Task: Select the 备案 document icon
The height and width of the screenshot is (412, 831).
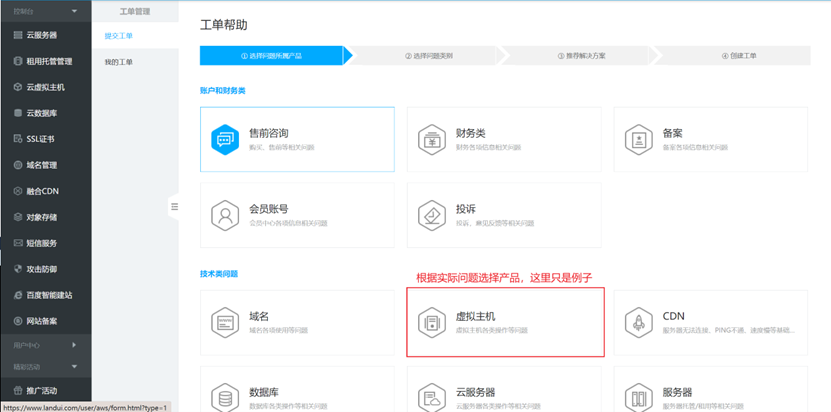Action: (x=638, y=139)
